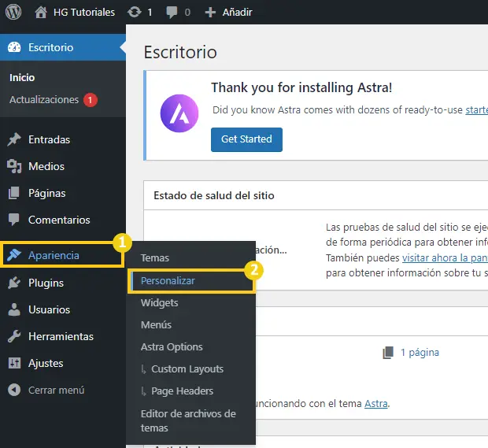Click the Estado de salud del sitio header

(x=214, y=195)
